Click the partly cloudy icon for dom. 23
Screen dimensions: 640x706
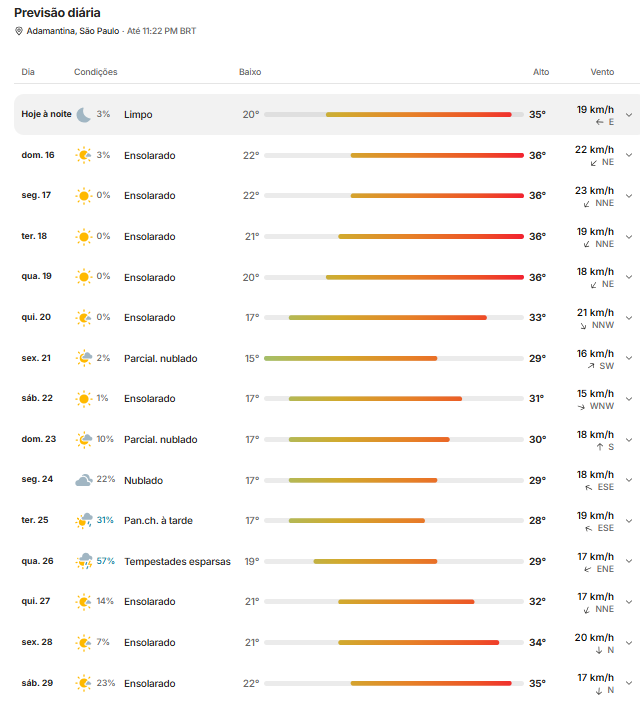[84, 439]
